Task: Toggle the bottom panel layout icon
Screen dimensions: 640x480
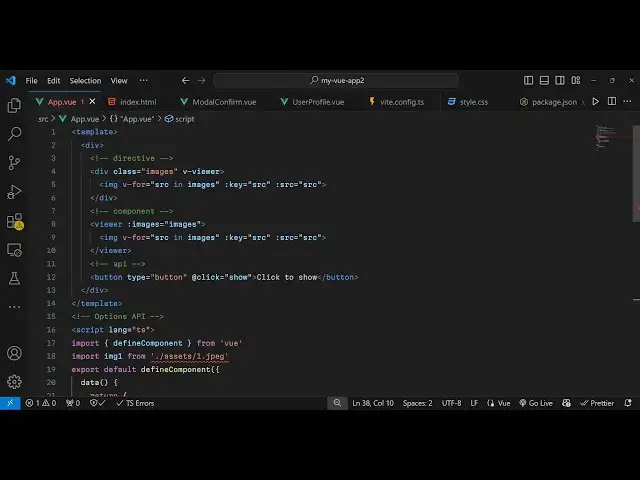Action: [544, 80]
